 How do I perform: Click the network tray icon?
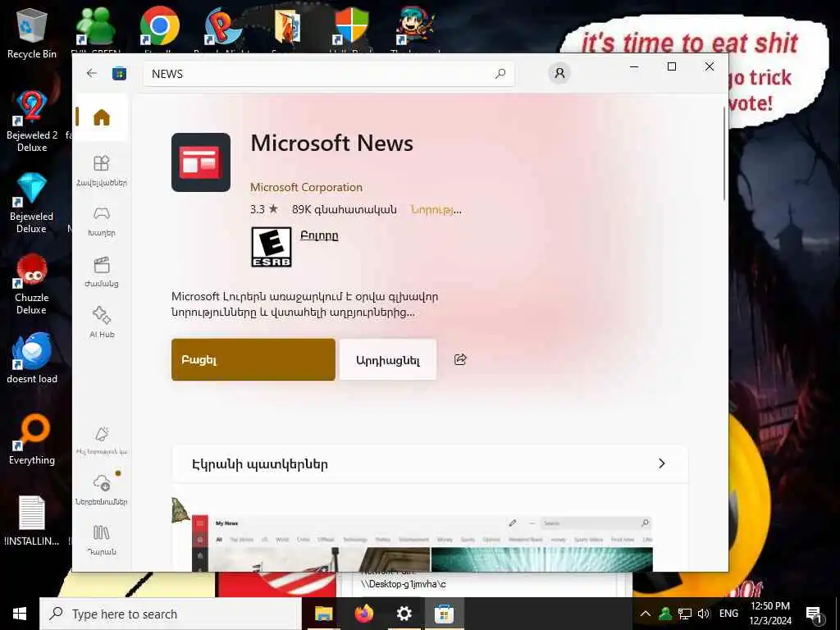(684, 614)
